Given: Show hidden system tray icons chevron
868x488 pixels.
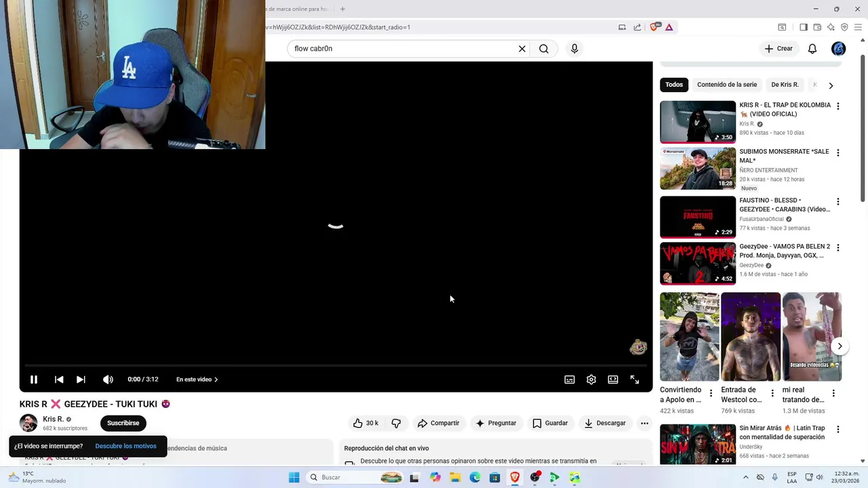Looking at the screenshot, I should [746, 477].
